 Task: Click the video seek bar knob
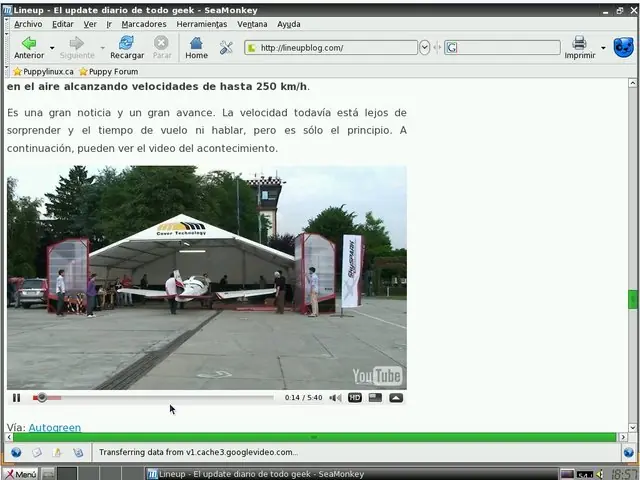pyautogui.click(x=41, y=397)
